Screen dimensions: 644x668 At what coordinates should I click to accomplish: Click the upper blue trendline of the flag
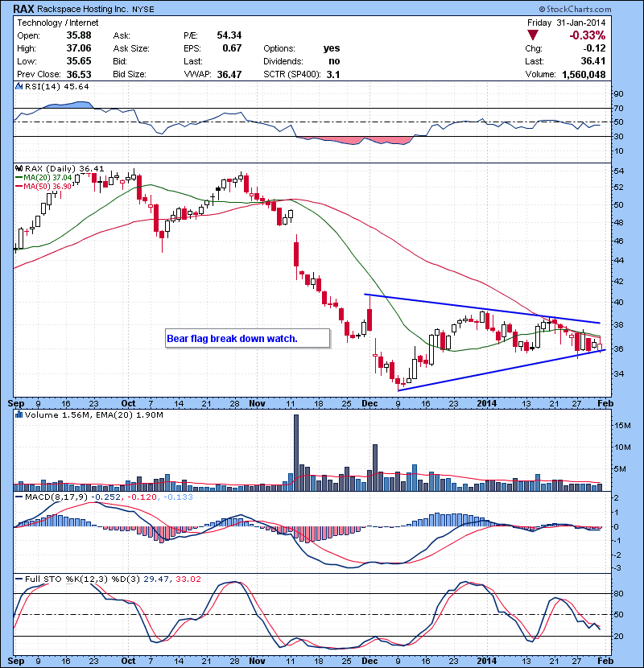481,308
